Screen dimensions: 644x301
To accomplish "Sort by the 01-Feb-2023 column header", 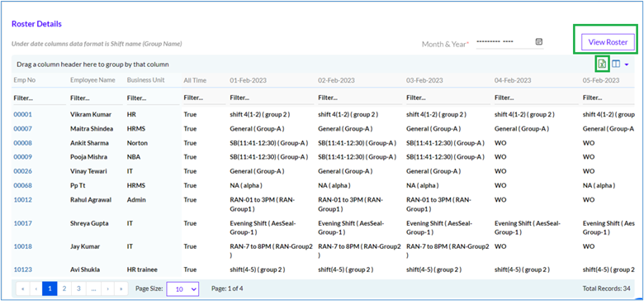I will 248,80.
